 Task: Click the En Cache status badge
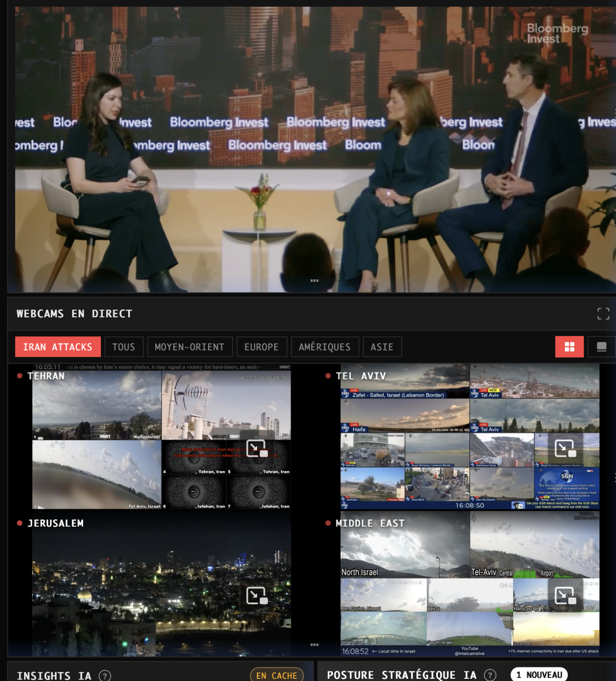tap(276, 675)
